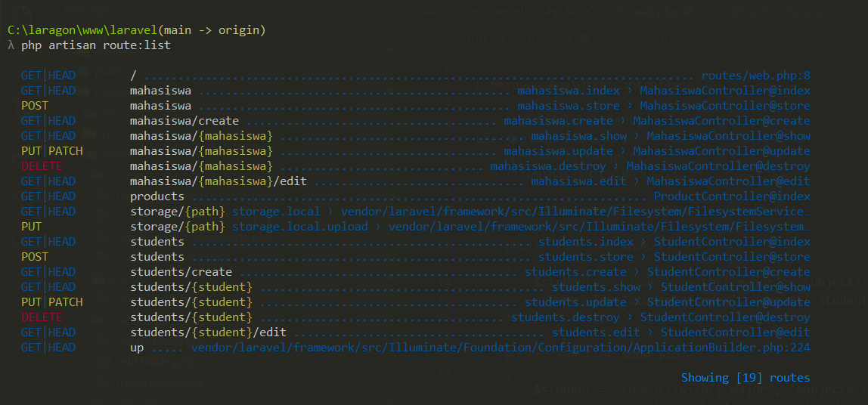Click the 'students.store' route name

click(586, 257)
